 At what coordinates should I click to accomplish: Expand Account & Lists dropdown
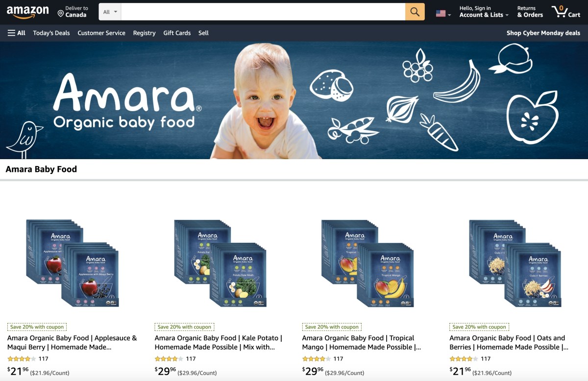484,12
